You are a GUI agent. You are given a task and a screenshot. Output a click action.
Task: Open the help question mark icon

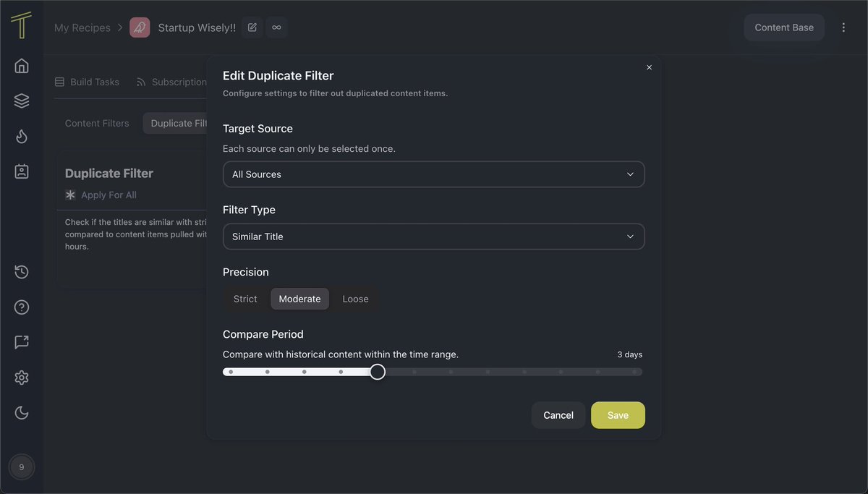pyautogui.click(x=22, y=307)
